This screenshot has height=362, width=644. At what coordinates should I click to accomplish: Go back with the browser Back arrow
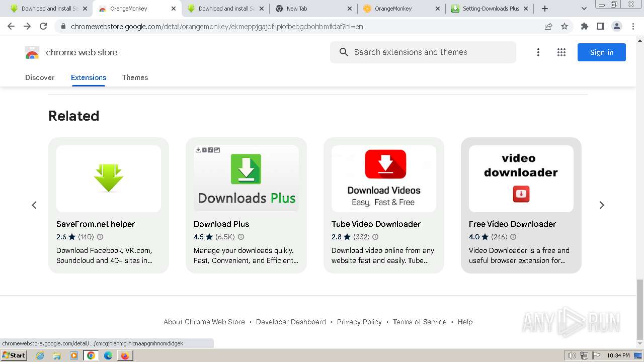(x=11, y=26)
